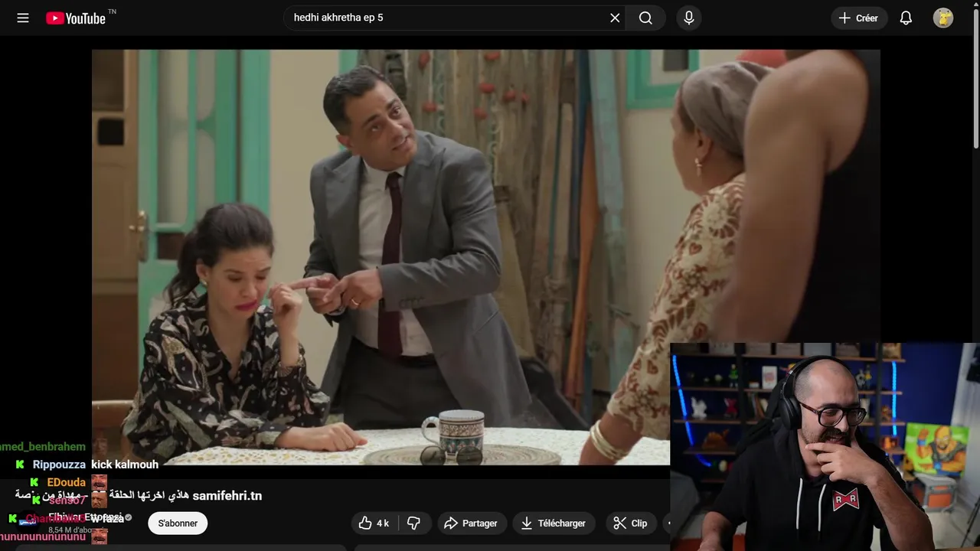Viewport: 980px width, 551px height.
Task: Click the EDouda chat username
Action: pyautogui.click(x=67, y=482)
